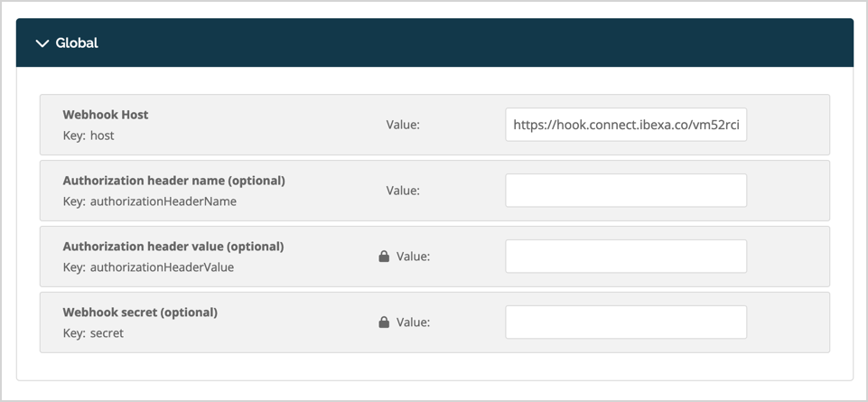Click the Webhook secret (optional) label
The height and width of the screenshot is (402, 868).
(x=140, y=313)
